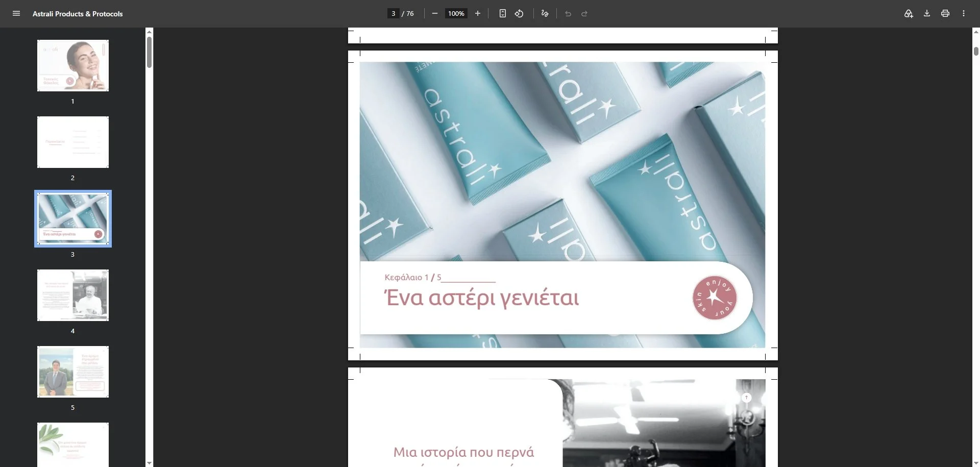Open the More actions three-dot menu
This screenshot has height=467, width=980.
pyautogui.click(x=964, y=14)
